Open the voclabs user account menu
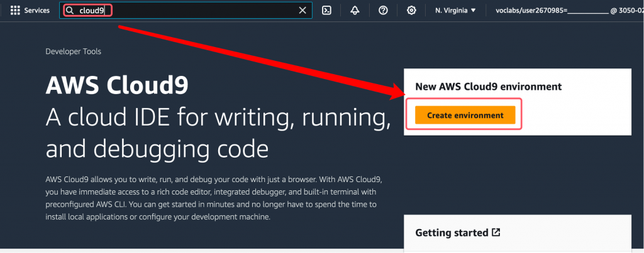 tap(570, 11)
